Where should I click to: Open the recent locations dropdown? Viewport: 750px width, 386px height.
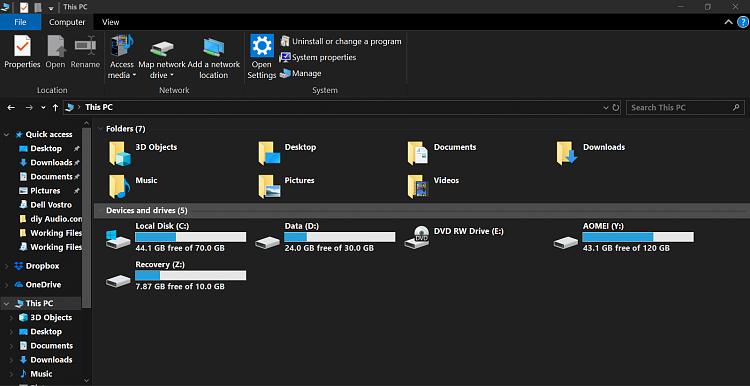[43, 108]
